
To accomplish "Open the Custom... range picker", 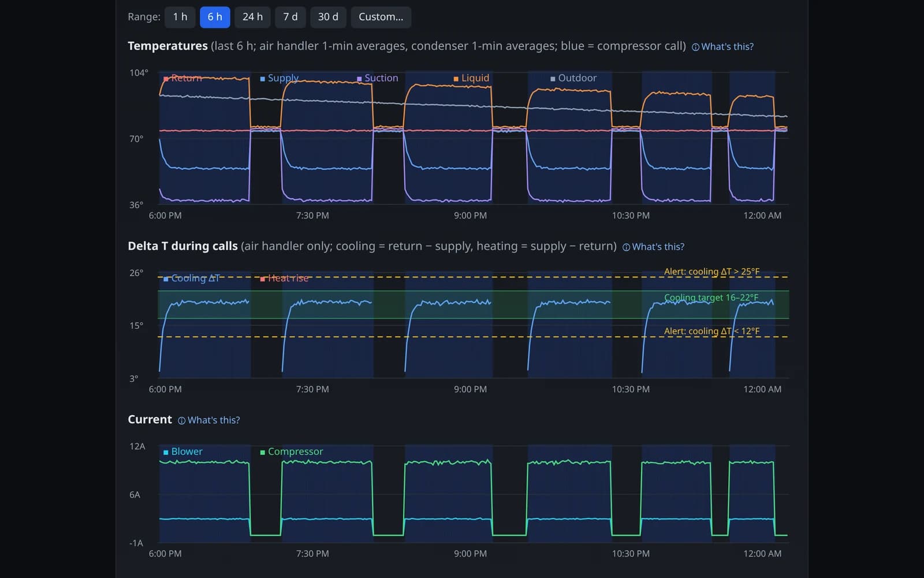I will click(381, 17).
